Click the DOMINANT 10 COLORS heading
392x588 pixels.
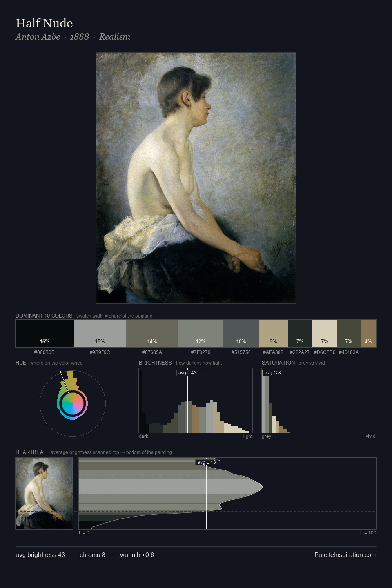(44, 316)
